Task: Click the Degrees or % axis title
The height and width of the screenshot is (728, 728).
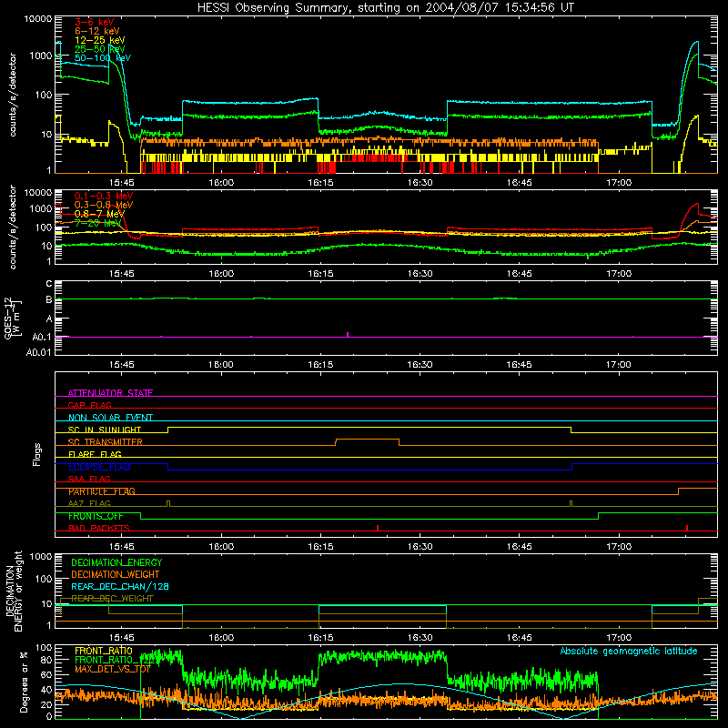Action: (24, 682)
